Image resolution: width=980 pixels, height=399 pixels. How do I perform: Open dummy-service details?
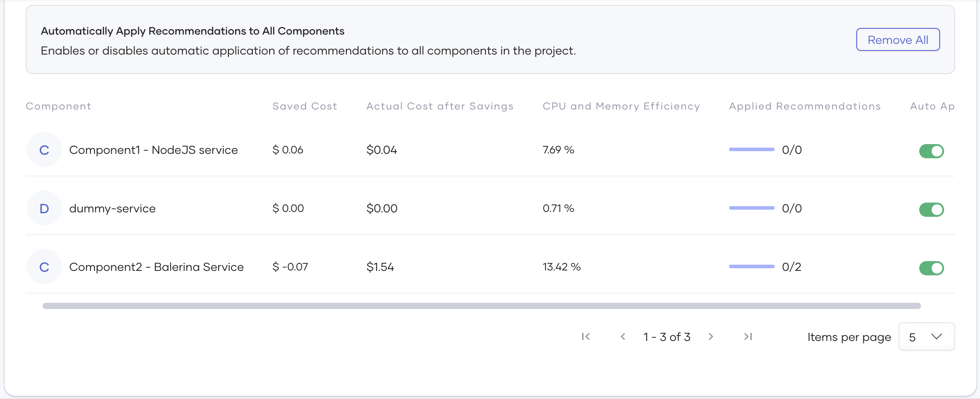[112, 208]
